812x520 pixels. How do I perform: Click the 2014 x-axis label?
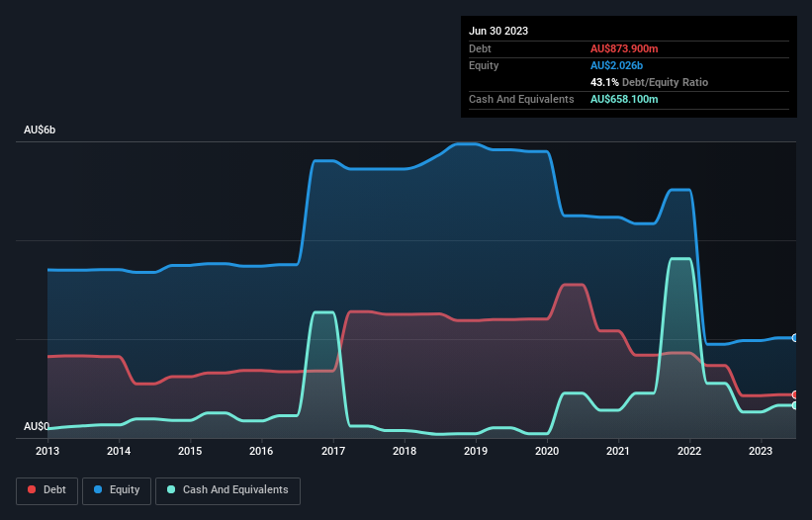tap(119, 451)
